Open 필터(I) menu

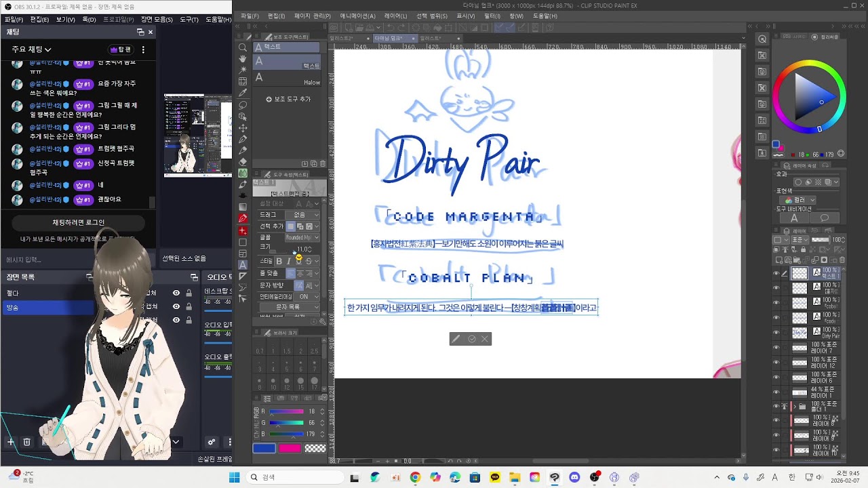coord(492,16)
